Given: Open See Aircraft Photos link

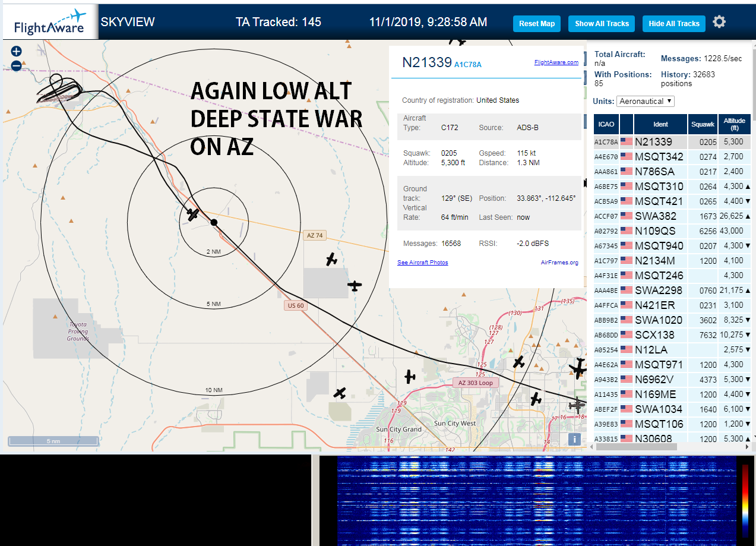Looking at the screenshot, I should (x=422, y=262).
